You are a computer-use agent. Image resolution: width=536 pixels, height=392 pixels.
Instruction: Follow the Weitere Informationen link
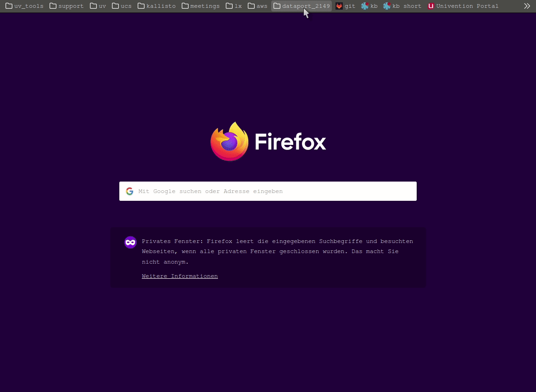pyautogui.click(x=179, y=276)
